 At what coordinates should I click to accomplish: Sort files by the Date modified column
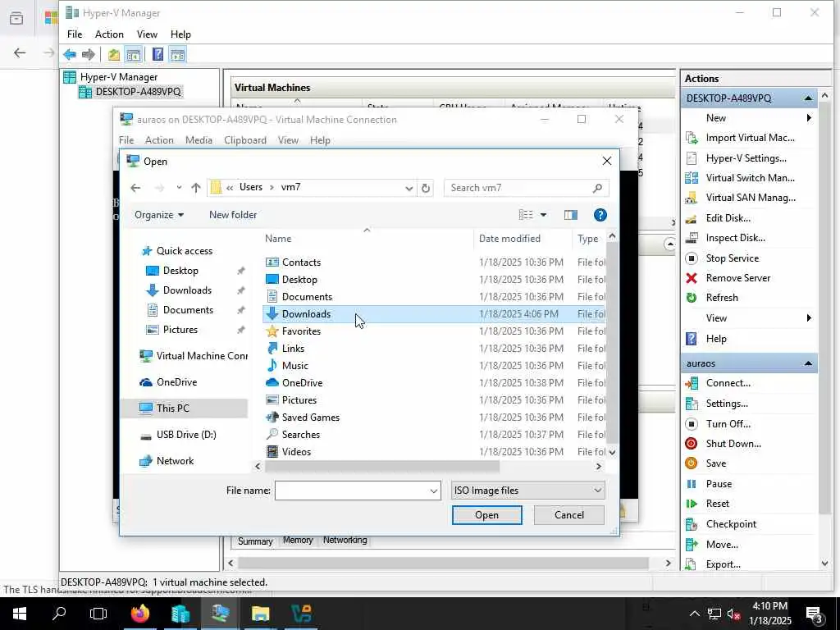point(509,239)
